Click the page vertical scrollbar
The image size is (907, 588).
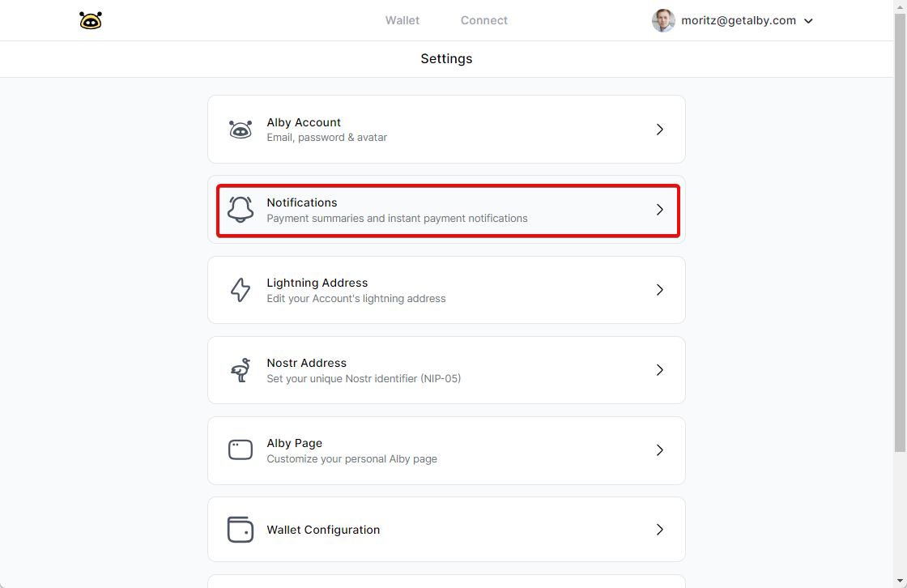tap(900, 235)
